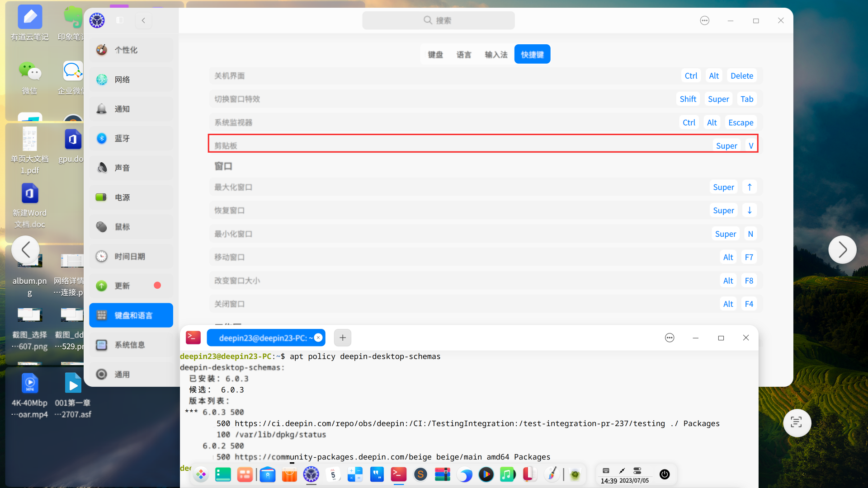Screen dimensions: 868x488
Task: Switch to the 键盘 keyboard tab
Action: (x=435, y=54)
